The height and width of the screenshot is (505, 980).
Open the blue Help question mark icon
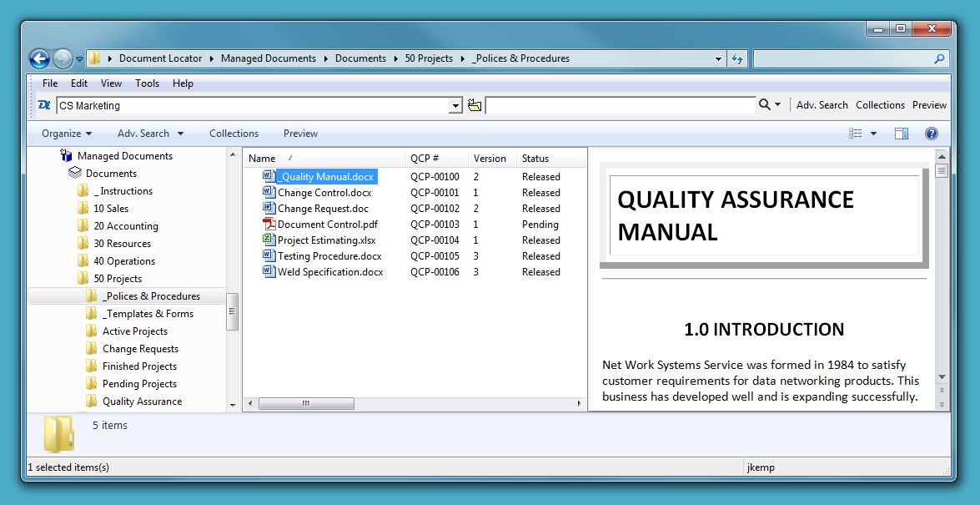[x=932, y=134]
